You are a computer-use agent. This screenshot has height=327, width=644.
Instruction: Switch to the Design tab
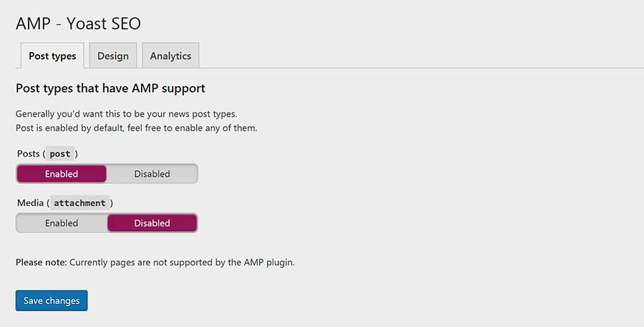point(113,56)
